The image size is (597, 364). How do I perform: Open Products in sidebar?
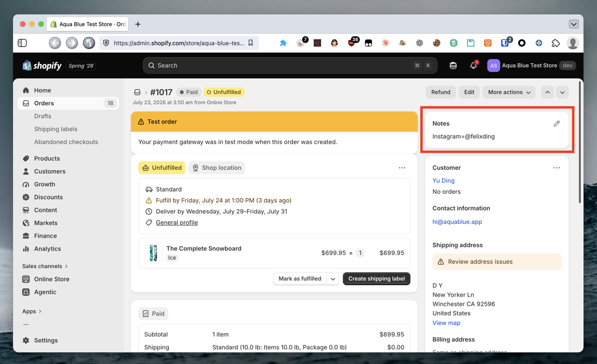click(x=68, y=159)
